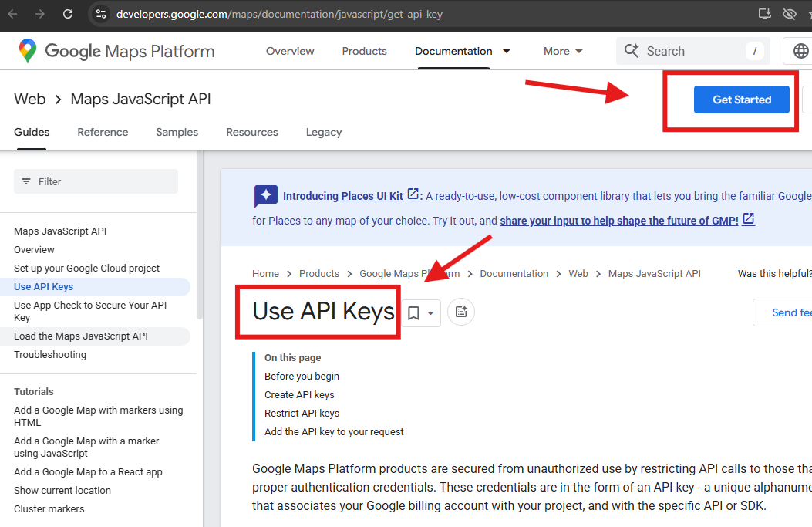
Task: Open the language globe selector
Action: click(800, 51)
